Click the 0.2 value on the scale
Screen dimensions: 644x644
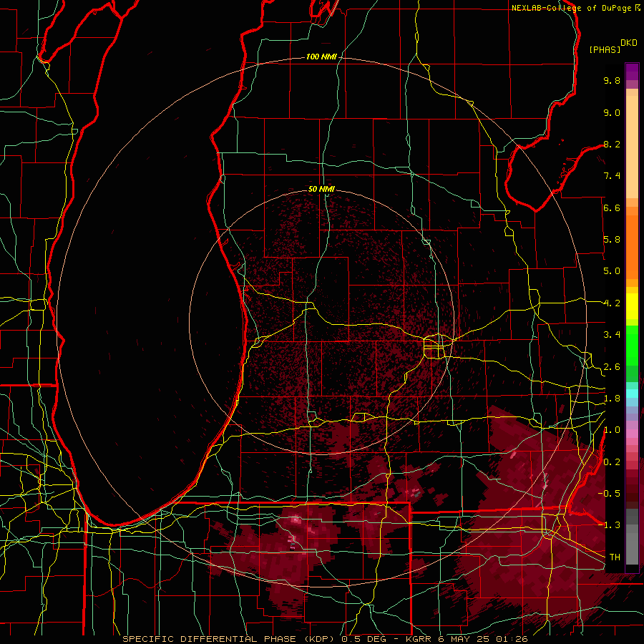tap(612, 462)
